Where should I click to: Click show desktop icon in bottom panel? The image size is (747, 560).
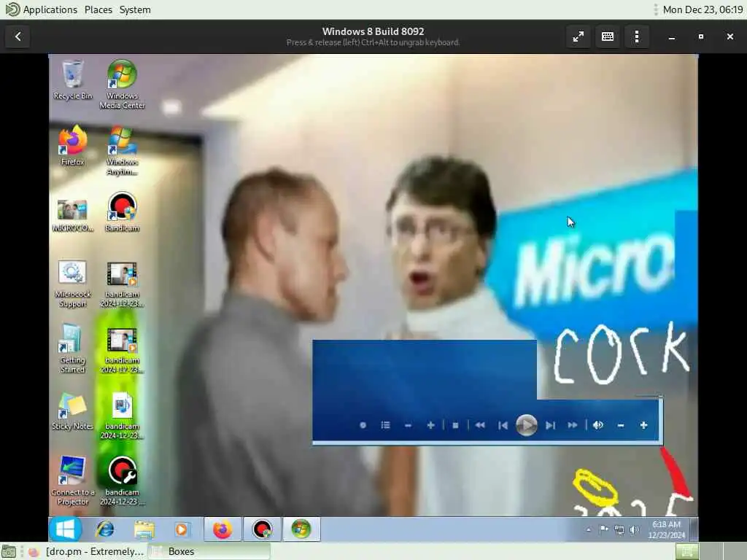point(9,551)
